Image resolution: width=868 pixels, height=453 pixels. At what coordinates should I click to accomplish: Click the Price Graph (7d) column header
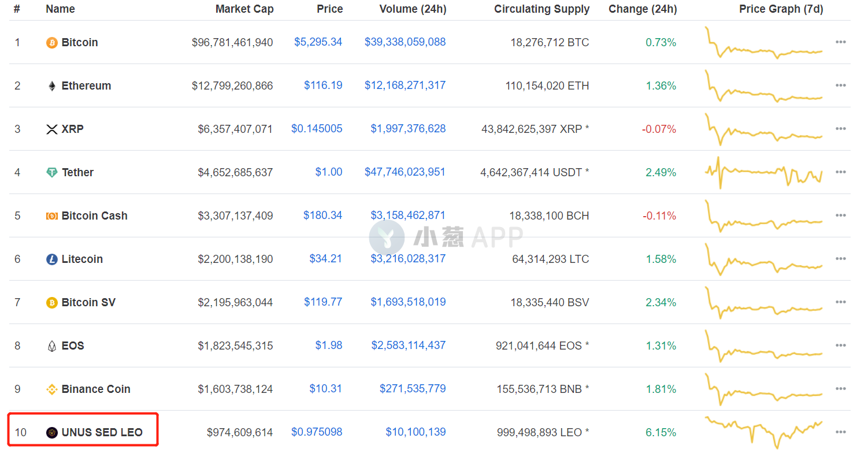[781, 9]
